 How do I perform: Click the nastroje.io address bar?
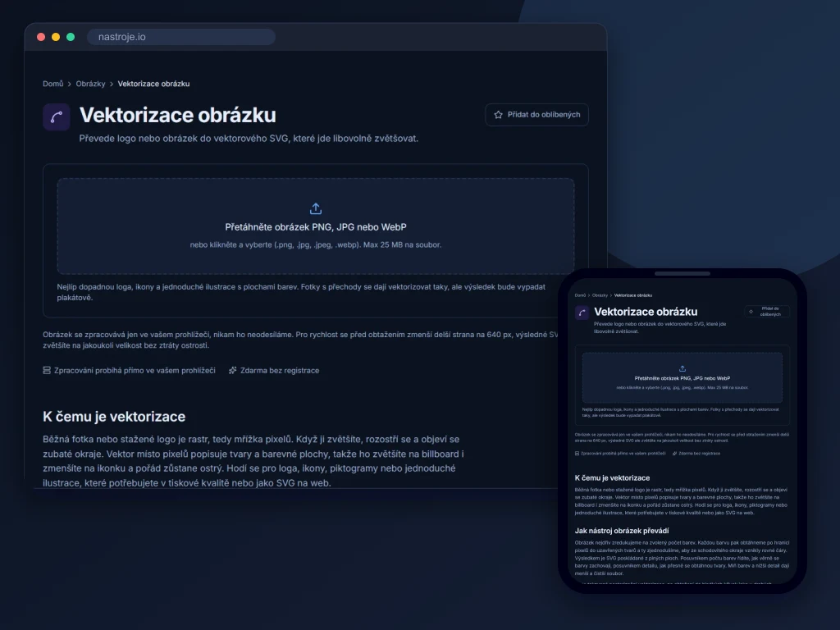(x=181, y=37)
